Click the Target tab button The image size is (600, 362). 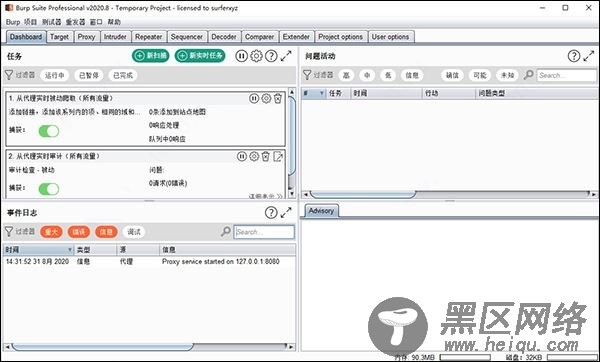pos(60,37)
